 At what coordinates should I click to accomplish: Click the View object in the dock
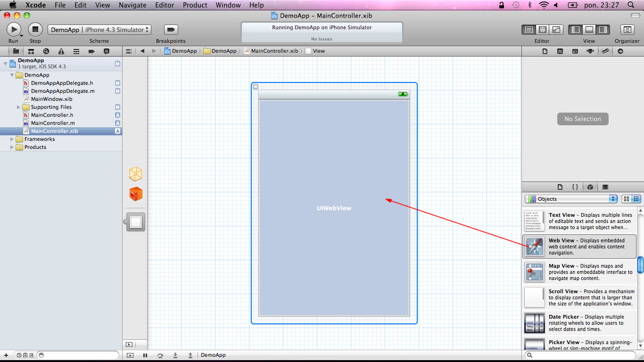(136, 222)
